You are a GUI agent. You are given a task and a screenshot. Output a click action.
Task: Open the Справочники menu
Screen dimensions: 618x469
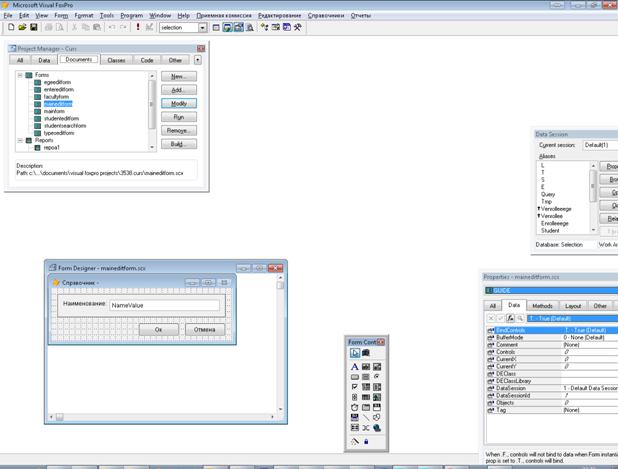(x=326, y=15)
